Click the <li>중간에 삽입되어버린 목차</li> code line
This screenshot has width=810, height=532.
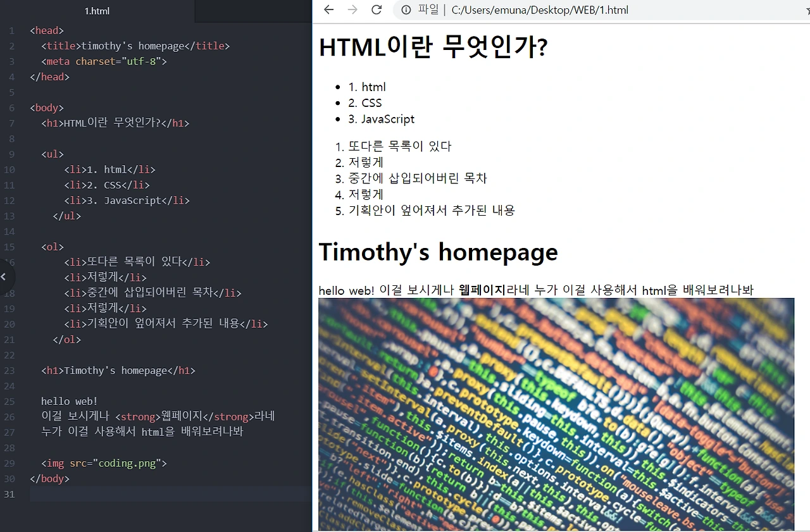pos(153,293)
